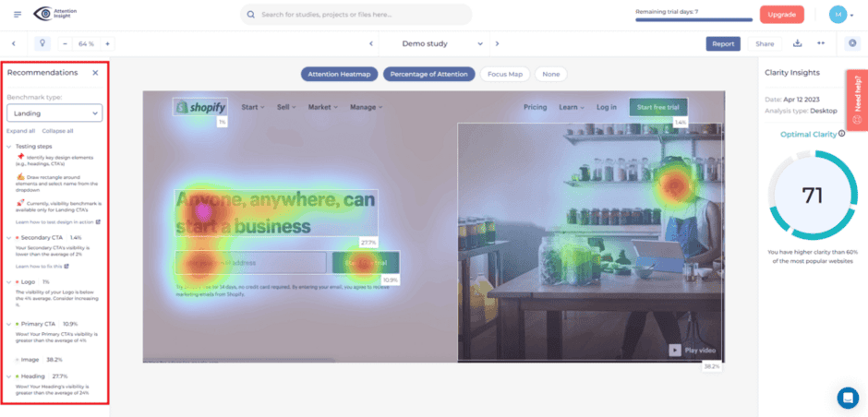The height and width of the screenshot is (417, 868).
Task: Increase zoom with plus button
Action: coord(107,43)
